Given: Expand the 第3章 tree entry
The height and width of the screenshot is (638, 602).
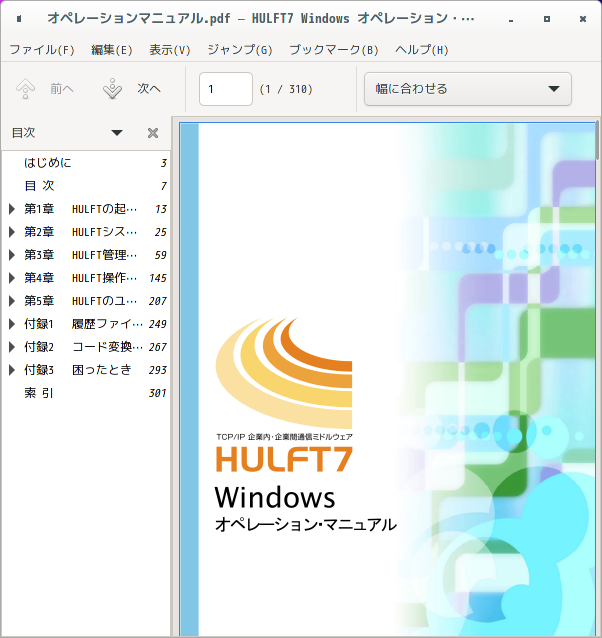Looking at the screenshot, I should pos(12,255).
